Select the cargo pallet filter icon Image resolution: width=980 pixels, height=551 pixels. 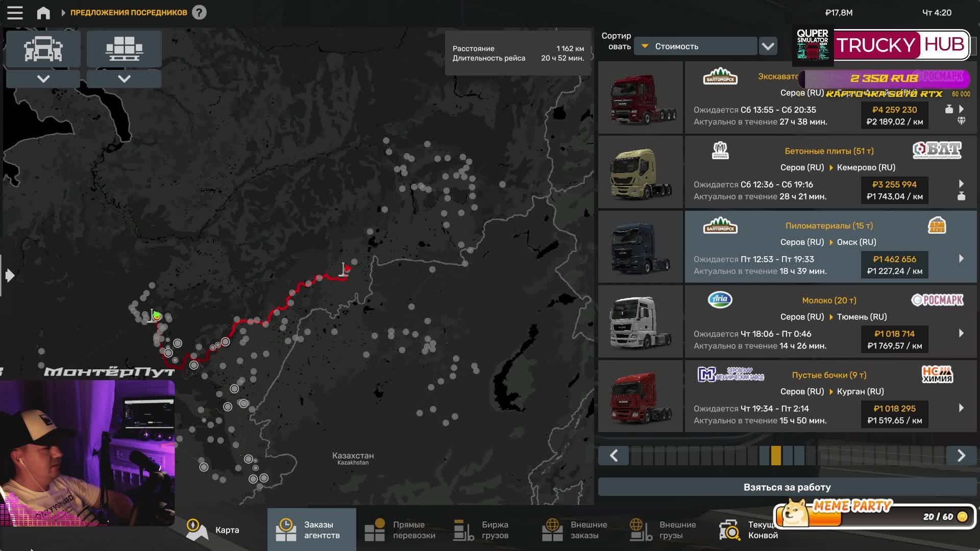pos(124,49)
